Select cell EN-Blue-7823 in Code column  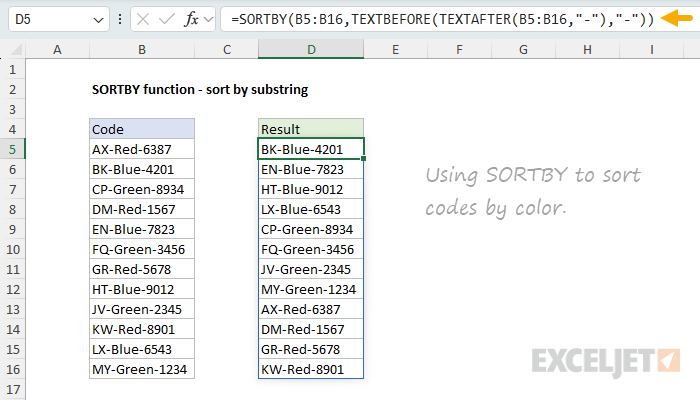tap(142, 229)
